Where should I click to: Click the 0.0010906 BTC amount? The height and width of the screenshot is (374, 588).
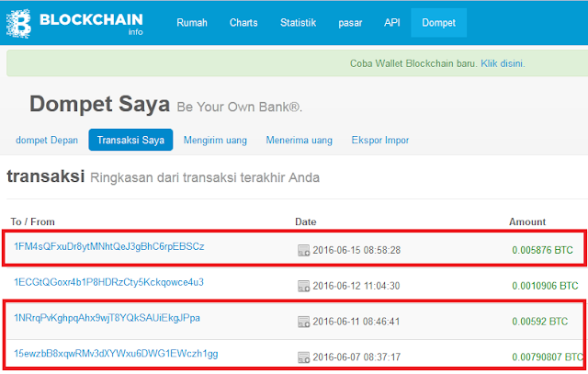545,286
